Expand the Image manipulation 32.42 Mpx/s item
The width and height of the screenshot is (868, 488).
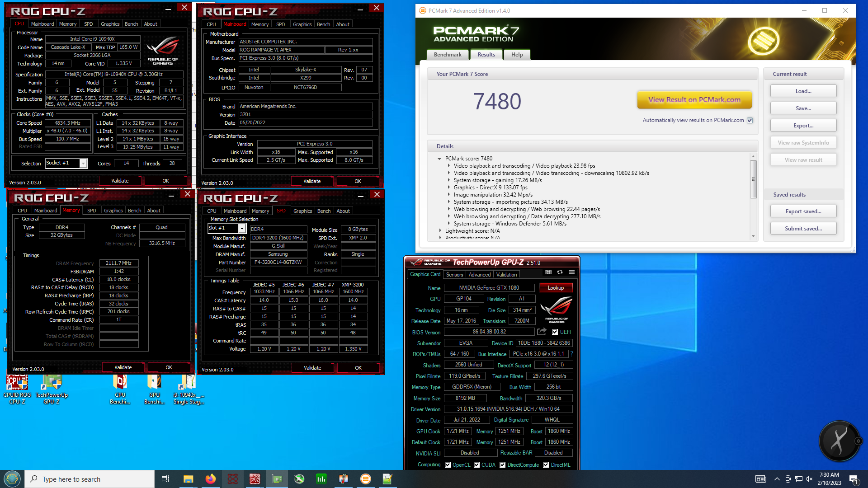[449, 195]
